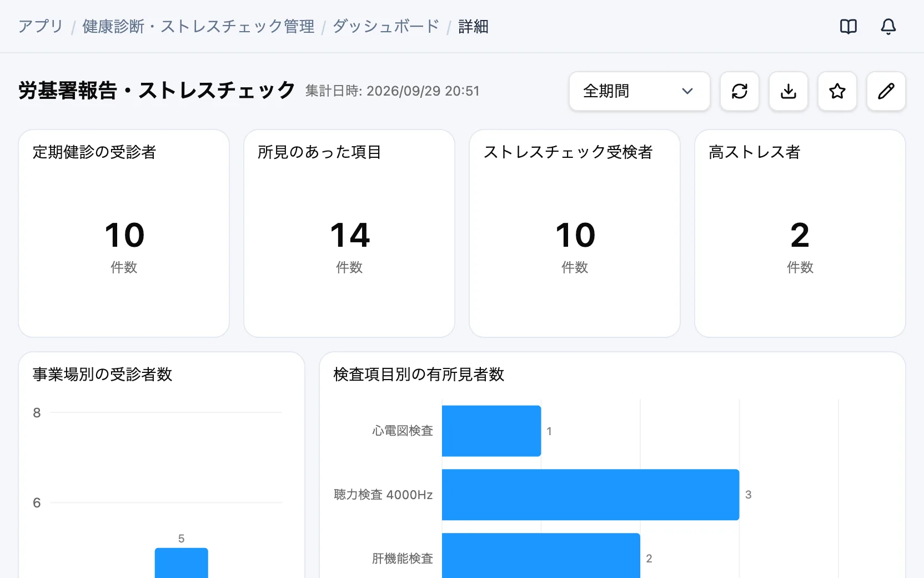
Task: Refresh the dashboard data
Action: coord(740,91)
